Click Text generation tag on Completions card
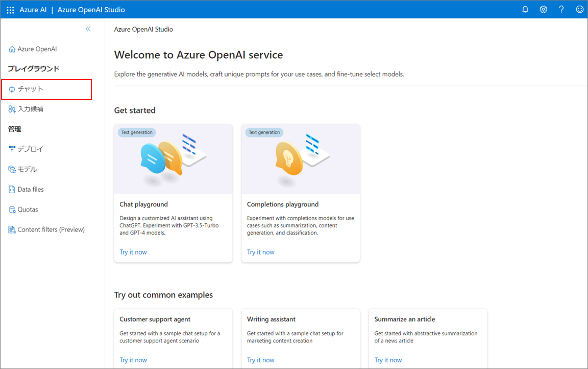The width and height of the screenshot is (588, 369). point(264,132)
